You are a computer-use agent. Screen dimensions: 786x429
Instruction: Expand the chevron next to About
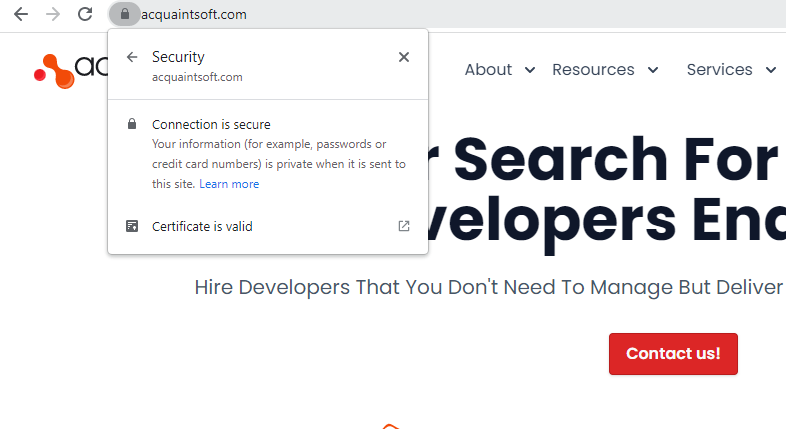[x=530, y=70]
